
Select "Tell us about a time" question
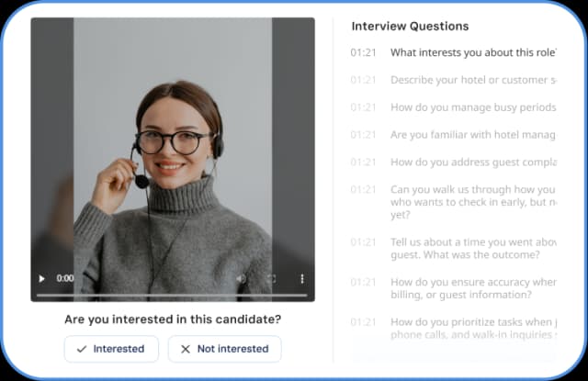click(453, 249)
